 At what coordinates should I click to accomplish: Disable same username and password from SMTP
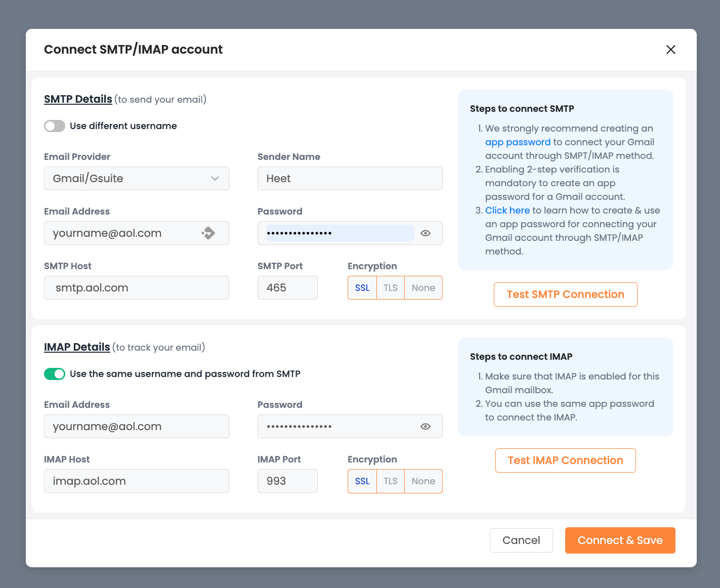[55, 374]
